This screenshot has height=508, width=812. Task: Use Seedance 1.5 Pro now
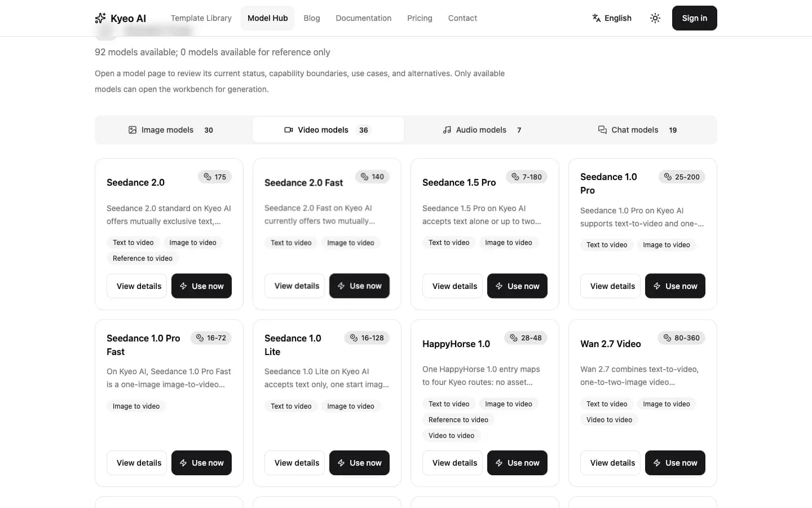517,286
